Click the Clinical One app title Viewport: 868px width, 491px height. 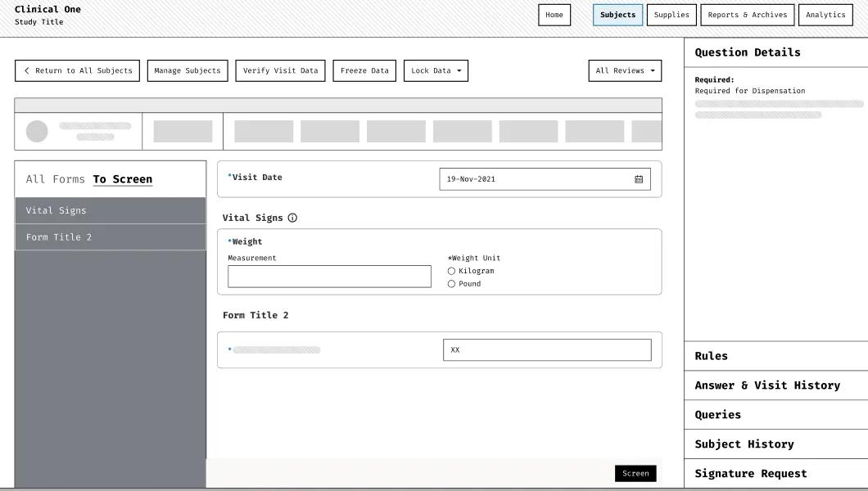47,9
